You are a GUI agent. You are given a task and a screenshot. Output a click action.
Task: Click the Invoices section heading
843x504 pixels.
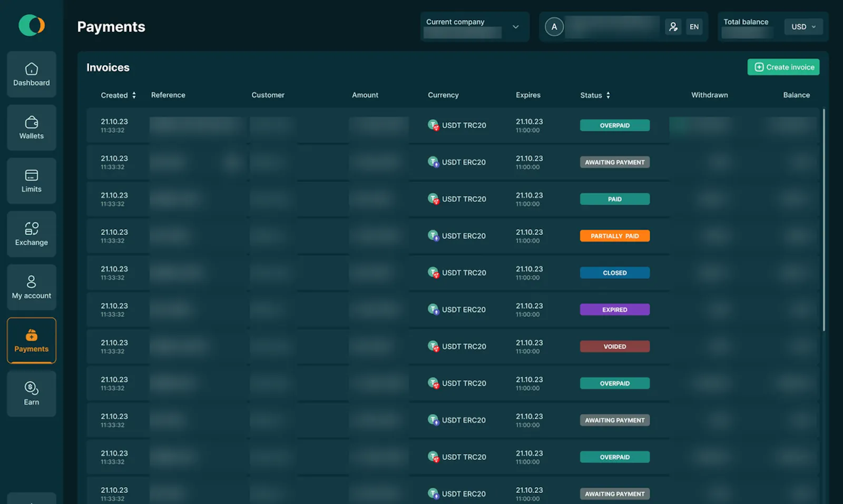pyautogui.click(x=108, y=67)
